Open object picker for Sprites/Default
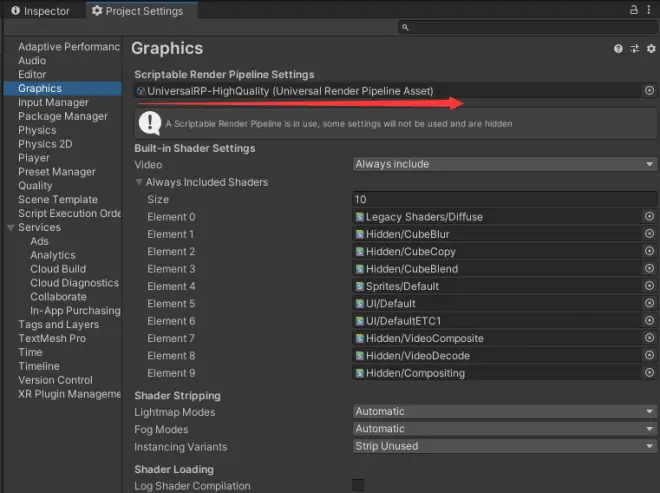Viewport: 660px width, 493px height. tap(649, 286)
